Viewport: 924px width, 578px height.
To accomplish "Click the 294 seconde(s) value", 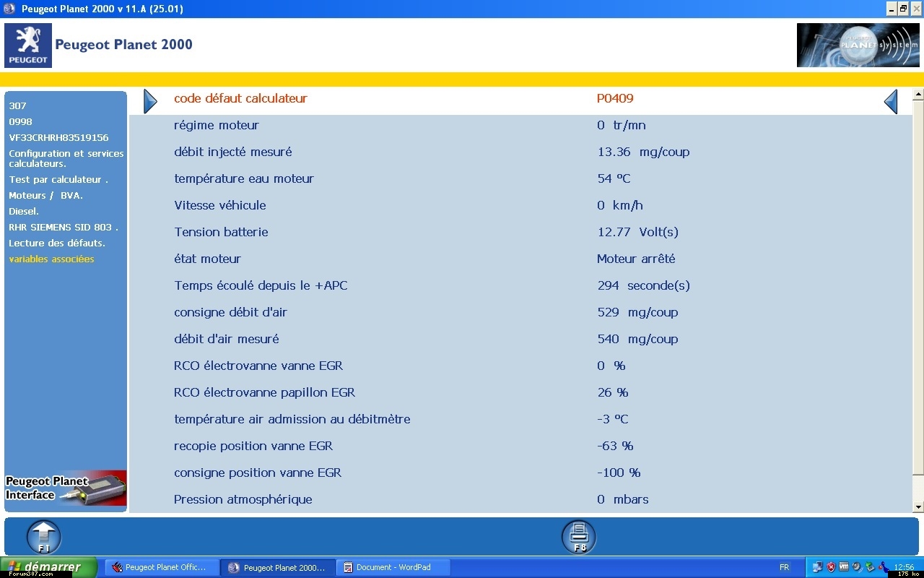I will 643,285.
